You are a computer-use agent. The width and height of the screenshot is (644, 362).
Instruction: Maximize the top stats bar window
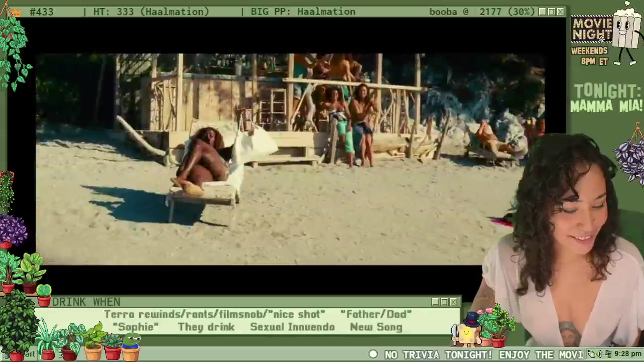551,12
